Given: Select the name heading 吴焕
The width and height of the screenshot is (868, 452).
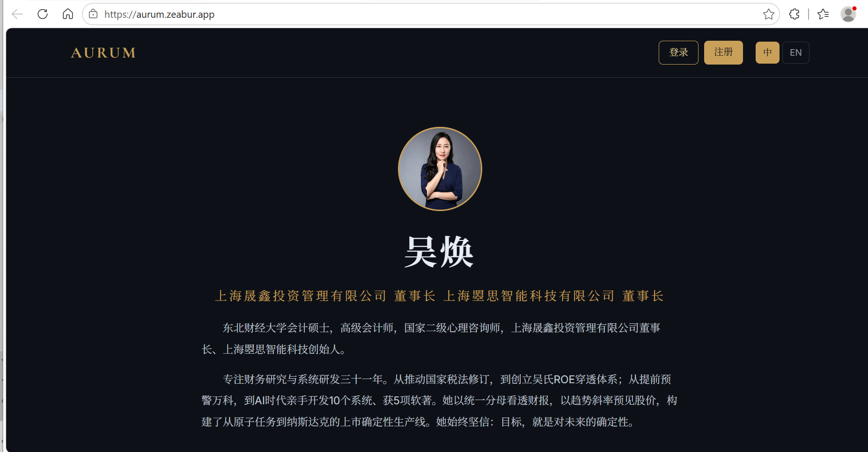Looking at the screenshot, I should [x=439, y=252].
